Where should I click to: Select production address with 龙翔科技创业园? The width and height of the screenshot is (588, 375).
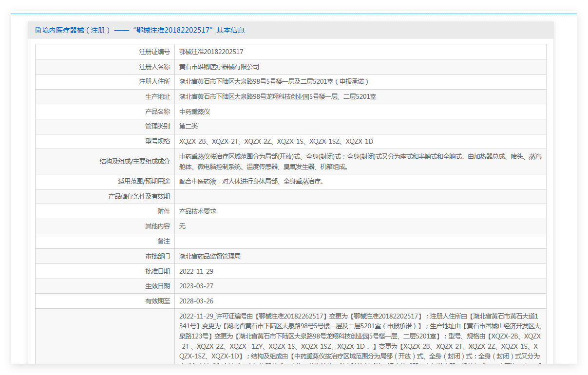click(278, 96)
